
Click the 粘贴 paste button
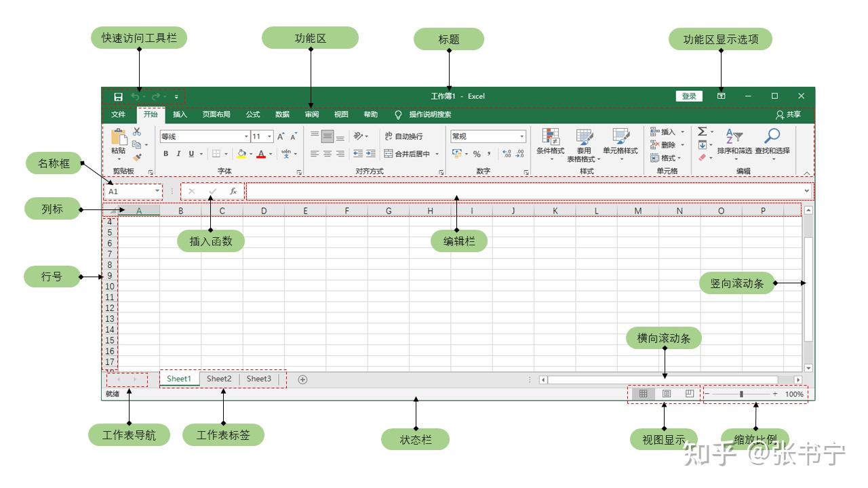click(x=119, y=144)
